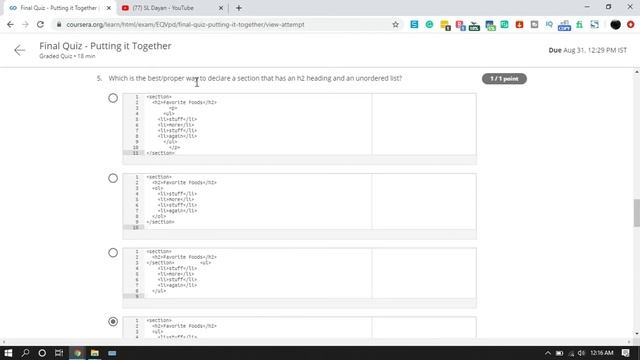This screenshot has width=640, height=360.
Task: Close the Final Quiz tab
Action: click(109, 8)
